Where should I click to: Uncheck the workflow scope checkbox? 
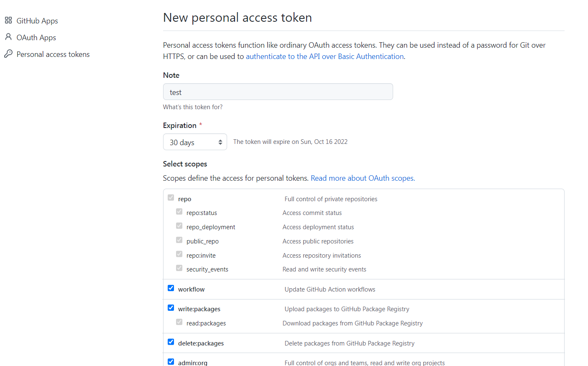click(x=171, y=288)
